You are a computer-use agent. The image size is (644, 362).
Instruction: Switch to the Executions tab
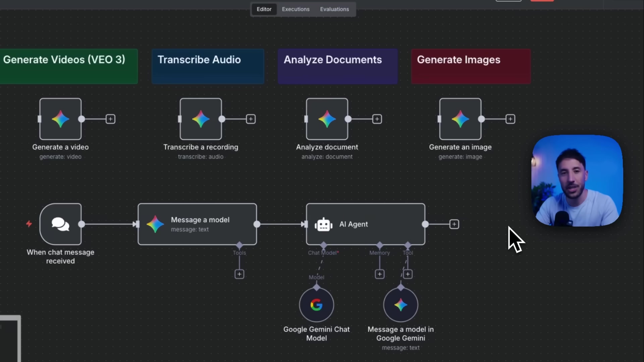point(296,9)
